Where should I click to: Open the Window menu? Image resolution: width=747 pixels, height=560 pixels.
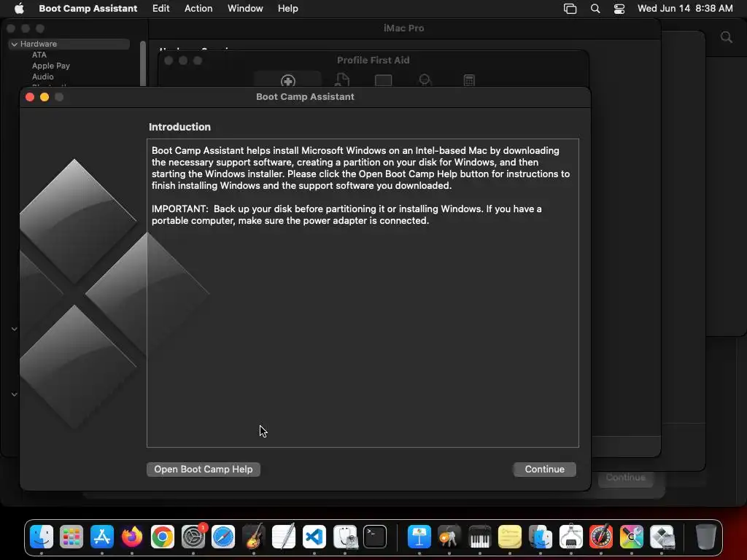click(245, 8)
